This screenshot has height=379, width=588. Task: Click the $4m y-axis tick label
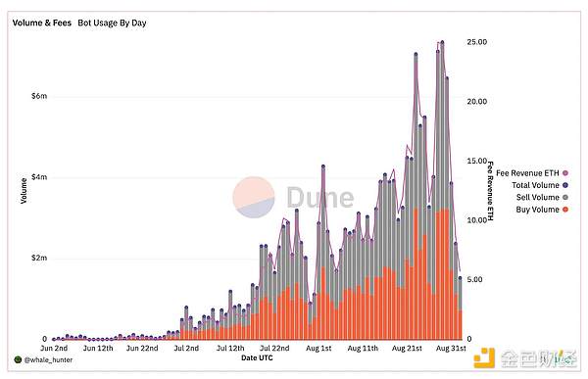tap(39, 177)
